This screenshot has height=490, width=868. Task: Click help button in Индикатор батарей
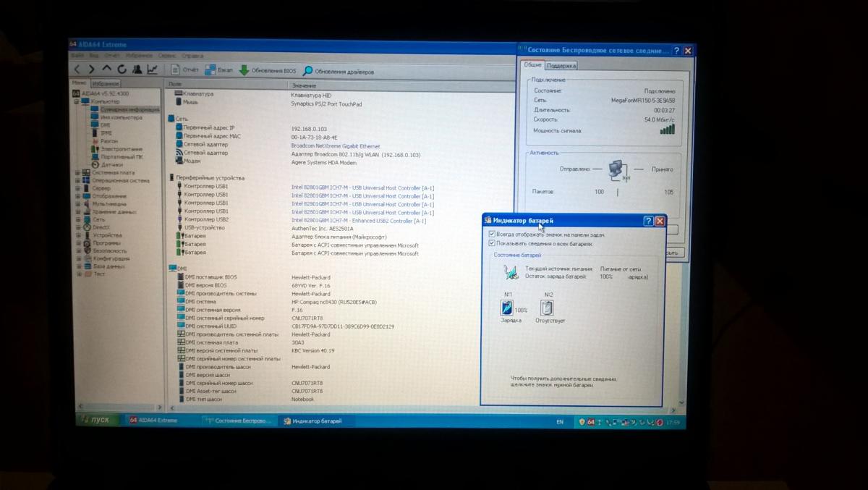coord(648,221)
